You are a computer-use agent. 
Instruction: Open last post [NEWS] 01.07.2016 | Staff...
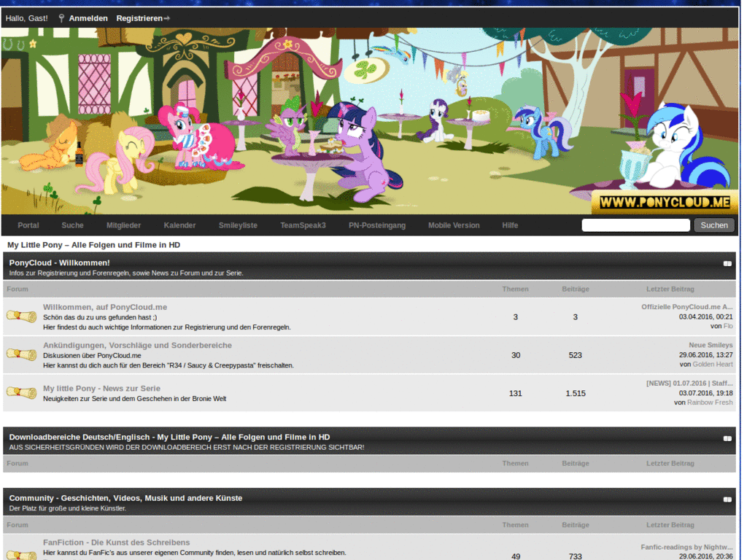(689, 383)
